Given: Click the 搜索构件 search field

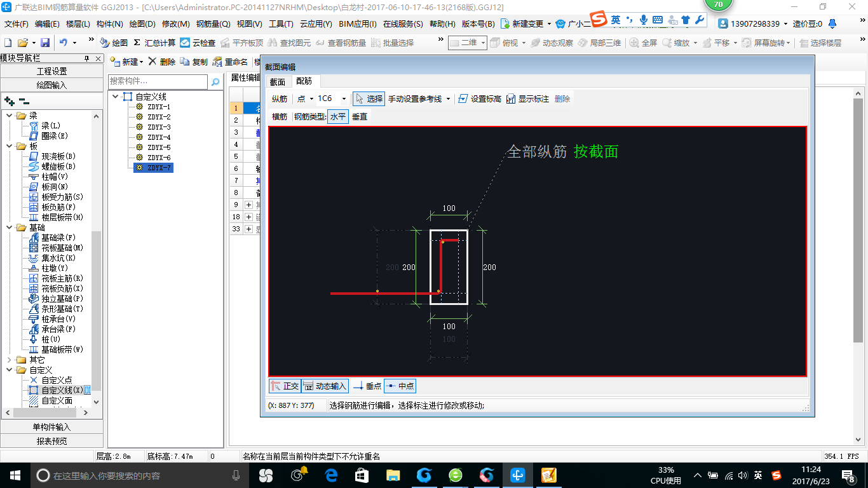Looking at the screenshot, I should click(158, 81).
